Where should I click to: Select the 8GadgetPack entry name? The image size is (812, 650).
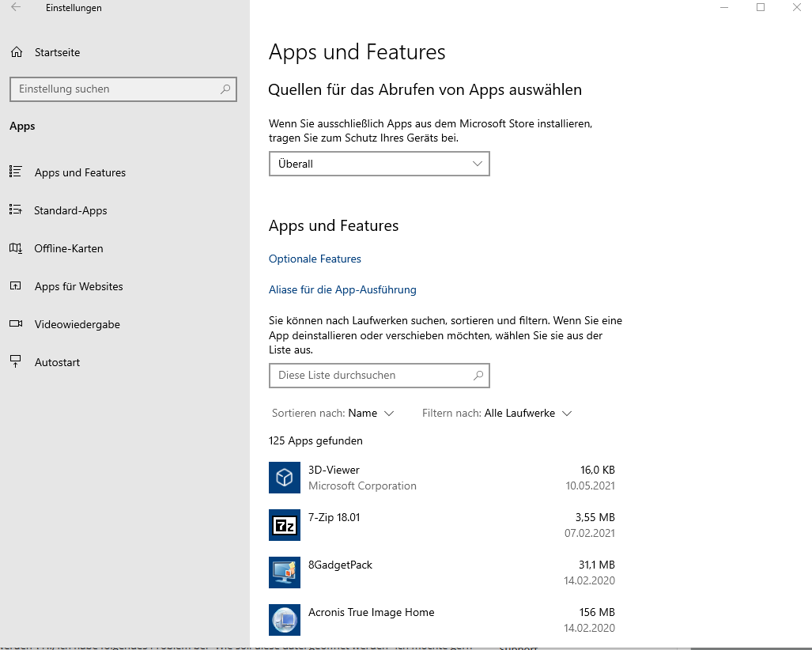(340, 565)
